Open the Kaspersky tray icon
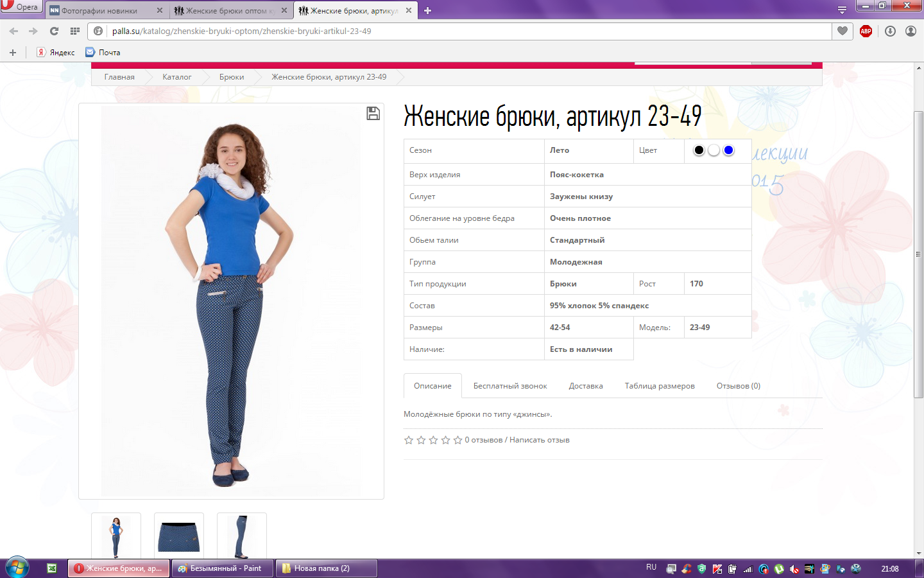 (717, 569)
